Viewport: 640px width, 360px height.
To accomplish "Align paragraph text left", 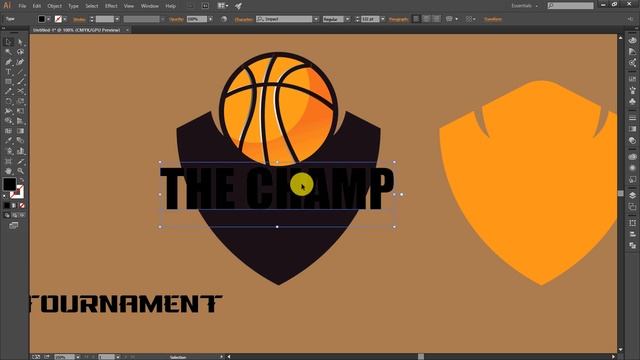I will [x=416, y=19].
